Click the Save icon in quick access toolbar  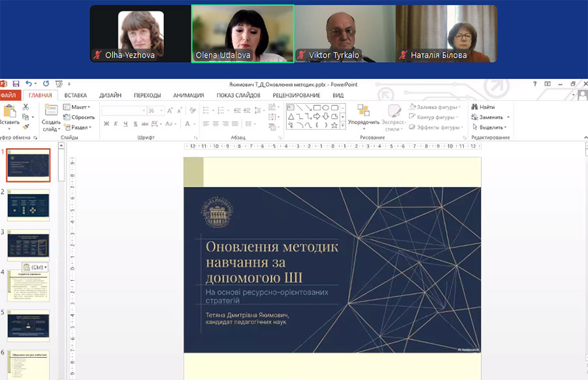pyautogui.click(x=15, y=84)
